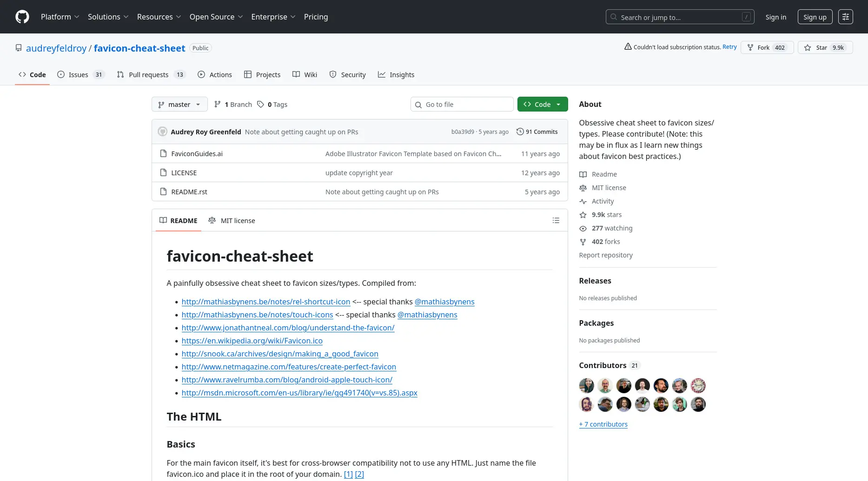
Task: Click the first contributor avatar
Action: coord(586,386)
